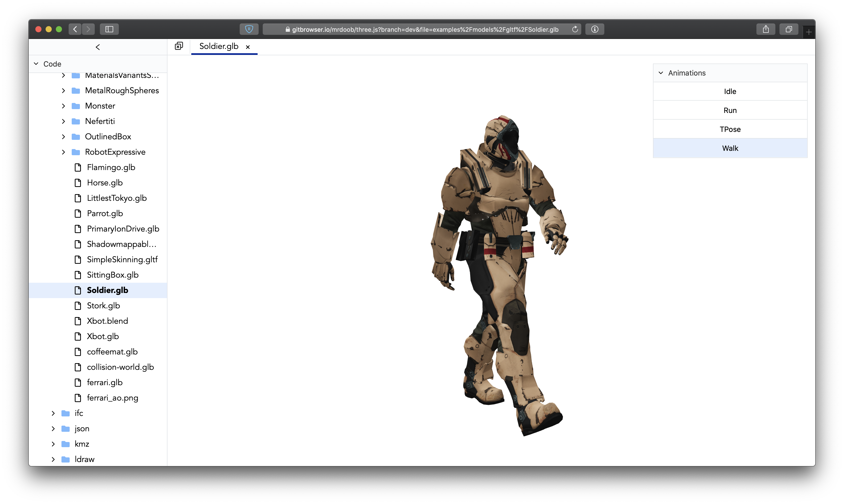Expand the Nefertiti folder
Screen dimensions: 844x504
pyautogui.click(x=64, y=121)
